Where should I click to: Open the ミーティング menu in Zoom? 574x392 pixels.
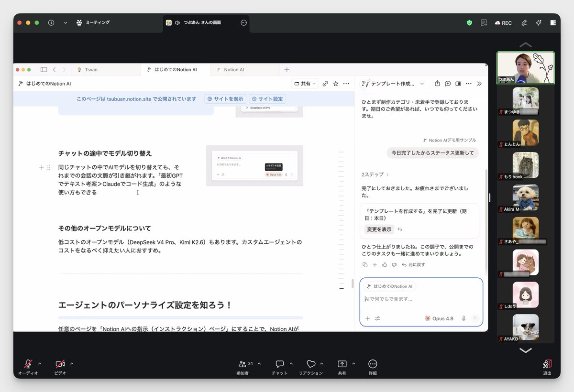[93, 22]
